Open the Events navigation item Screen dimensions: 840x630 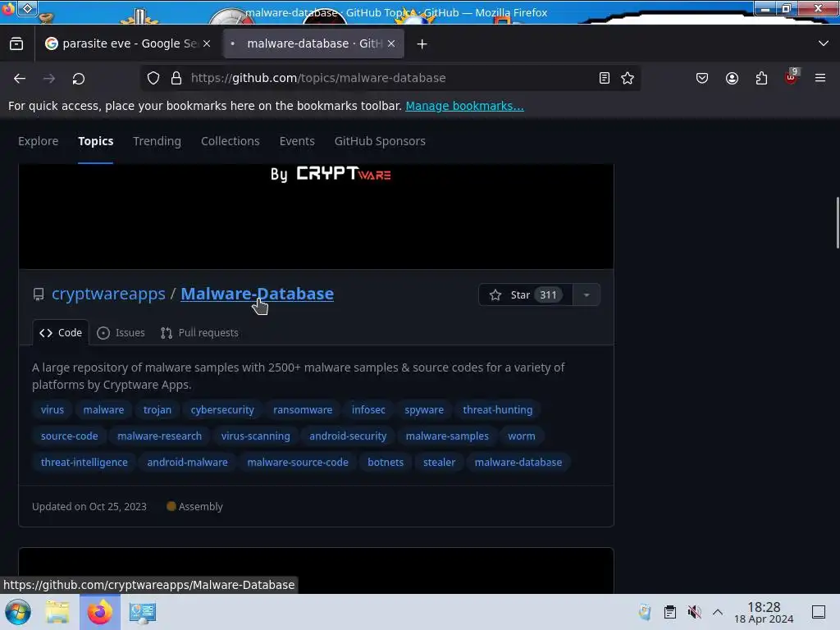297,141
